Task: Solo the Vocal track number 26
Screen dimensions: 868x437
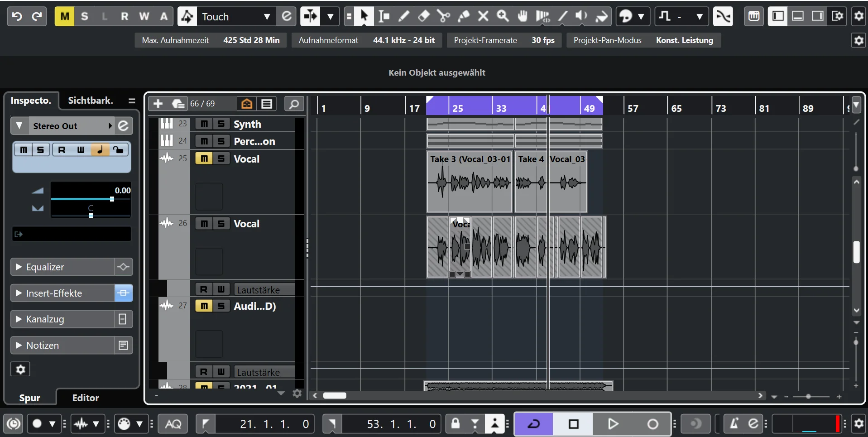Action: (x=221, y=224)
